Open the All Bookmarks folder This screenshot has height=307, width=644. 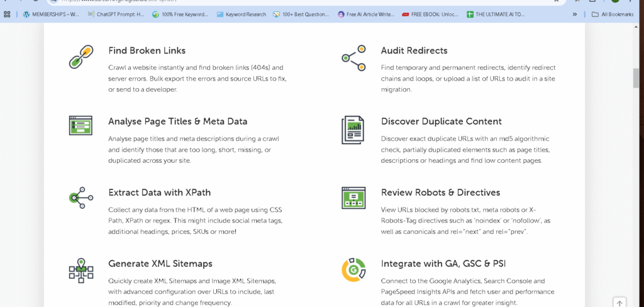pos(613,14)
